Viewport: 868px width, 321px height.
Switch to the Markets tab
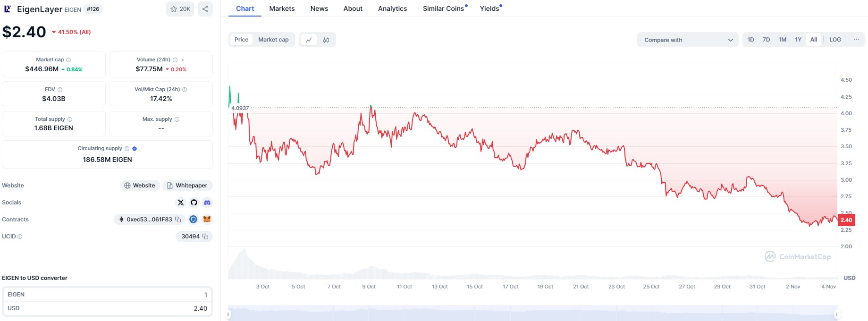click(282, 8)
